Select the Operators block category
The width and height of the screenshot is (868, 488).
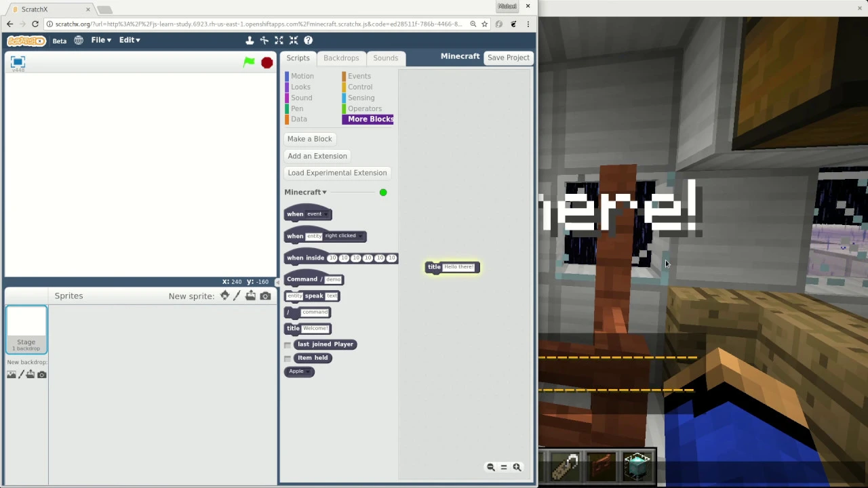(365, 108)
